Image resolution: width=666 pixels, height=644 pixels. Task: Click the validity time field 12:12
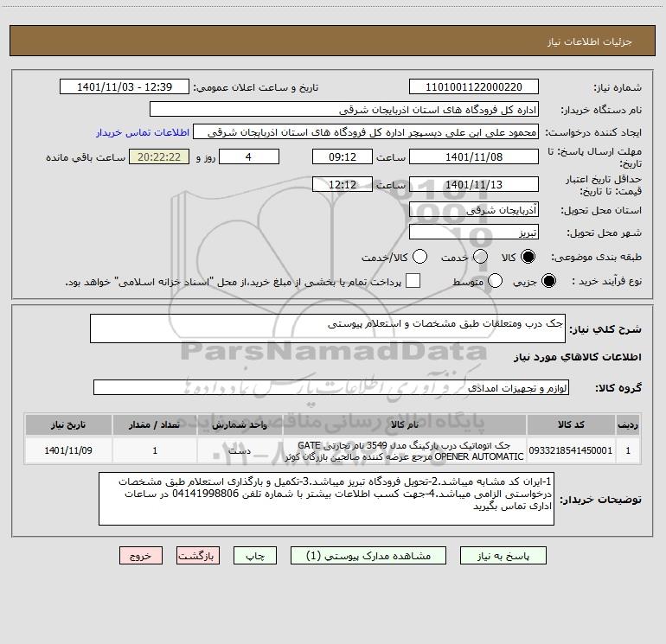(x=343, y=184)
